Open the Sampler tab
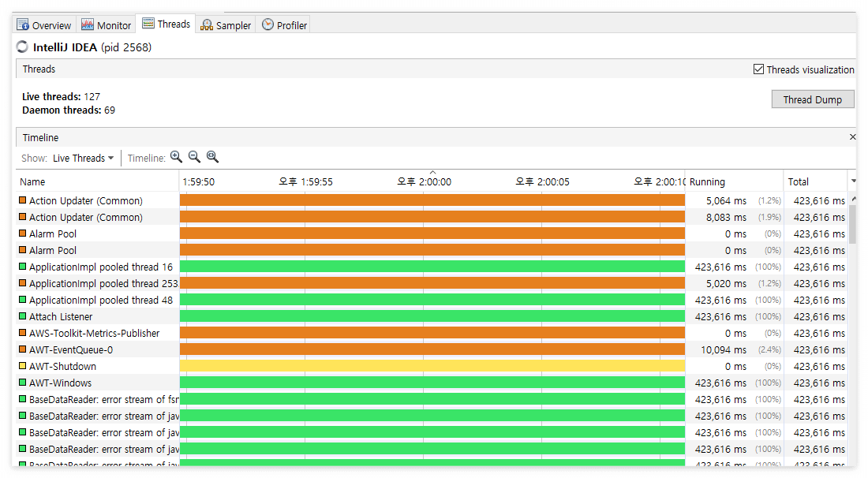The width and height of the screenshot is (868, 478). point(226,25)
